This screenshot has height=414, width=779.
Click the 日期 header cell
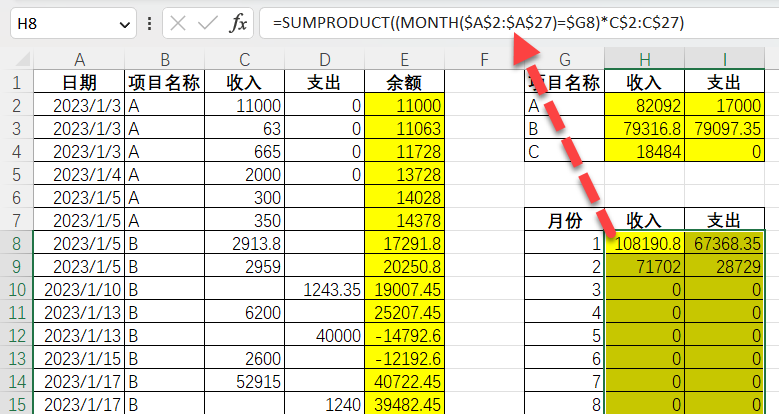79,82
